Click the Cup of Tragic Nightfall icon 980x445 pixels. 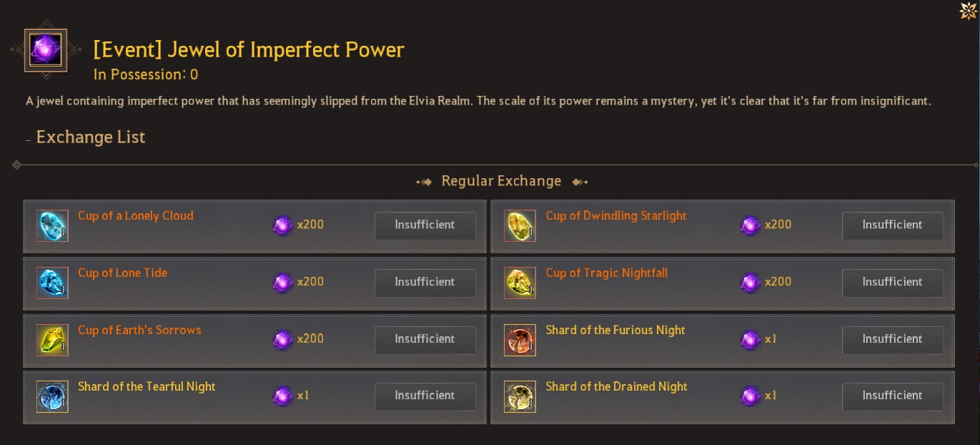pyautogui.click(x=520, y=283)
